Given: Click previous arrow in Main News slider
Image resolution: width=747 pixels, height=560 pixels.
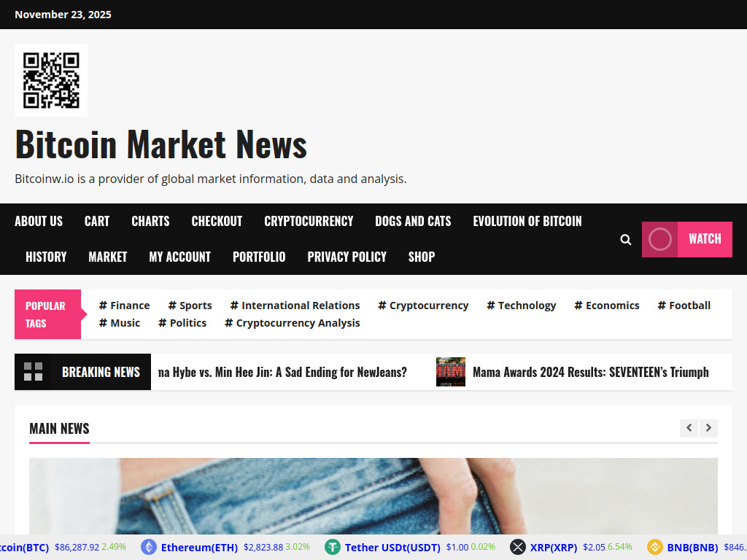Looking at the screenshot, I should [x=689, y=428].
